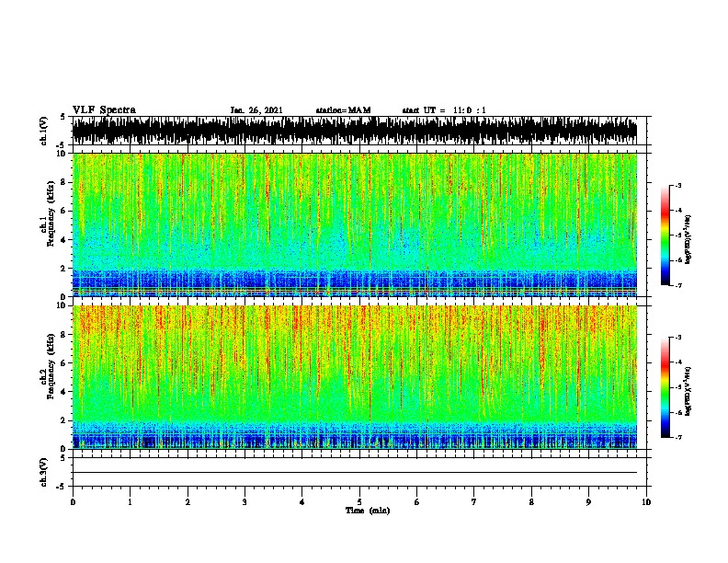Click time axis tick label '1'
This screenshot has width=728, height=563.
130,502
